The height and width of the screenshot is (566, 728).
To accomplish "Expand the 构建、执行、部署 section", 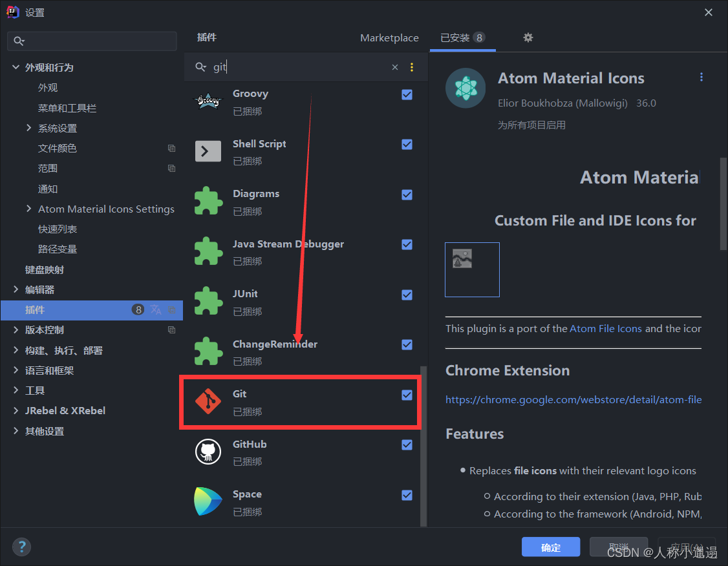I will [16, 350].
